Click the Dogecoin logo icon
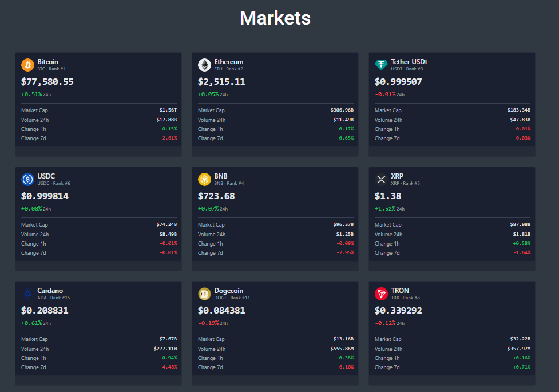This screenshot has height=392, width=559. [x=204, y=294]
